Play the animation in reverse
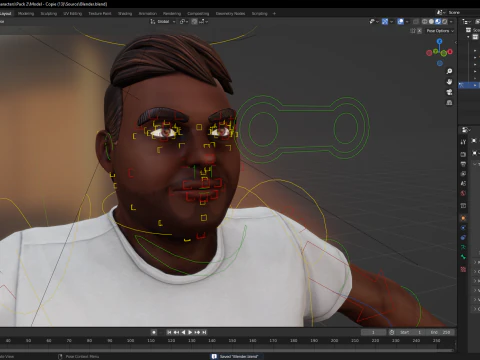This screenshot has height=360, width=480. pyautogui.click(x=183, y=332)
